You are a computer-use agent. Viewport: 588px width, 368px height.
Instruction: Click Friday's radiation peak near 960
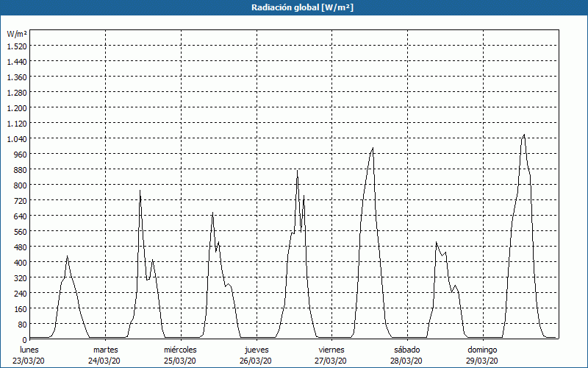point(373,149)
